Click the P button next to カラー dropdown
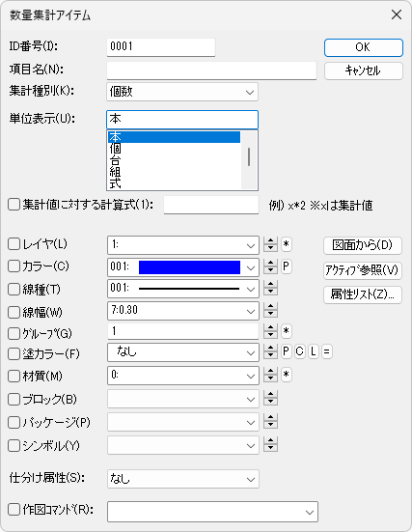Image resolution: width=412 pixels, height=532 pixels. (x=287, y=266)
